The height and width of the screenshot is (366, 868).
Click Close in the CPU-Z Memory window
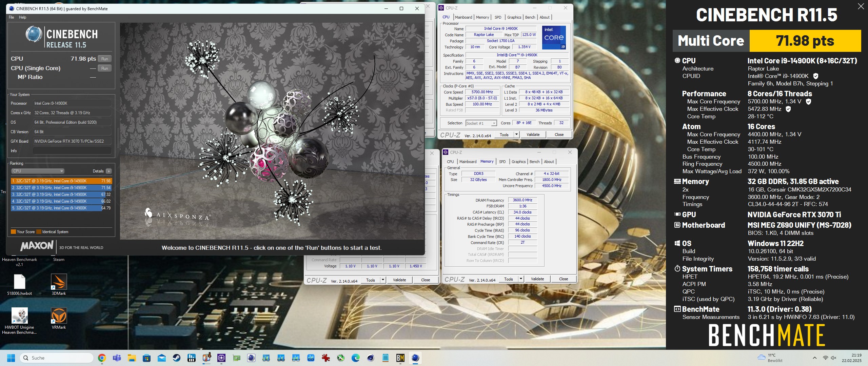(563, 279)
